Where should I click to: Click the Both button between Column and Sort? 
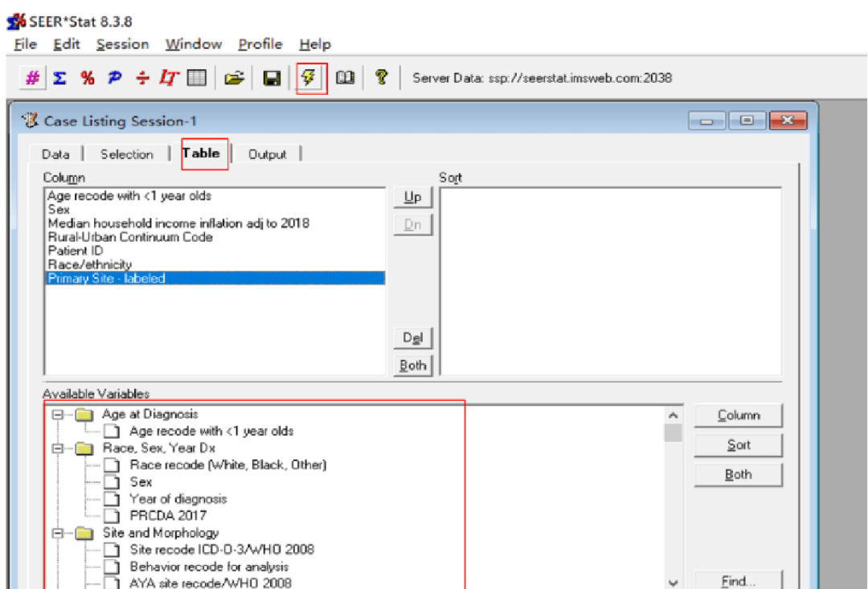click(412, 366)
